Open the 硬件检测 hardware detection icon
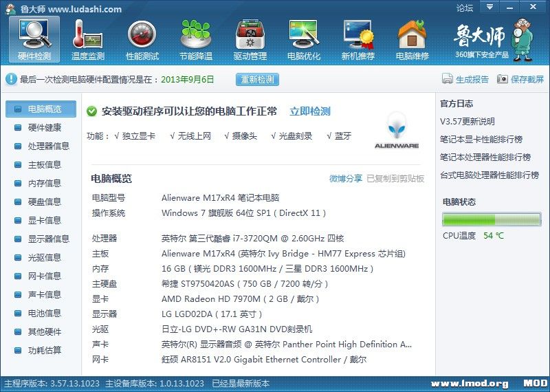 tap(34, 39)
